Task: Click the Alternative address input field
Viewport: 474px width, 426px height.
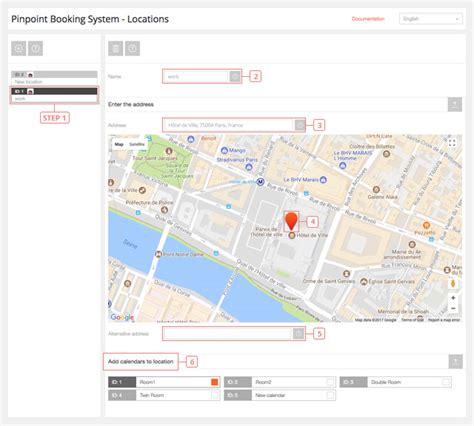Action: (228, 334)
